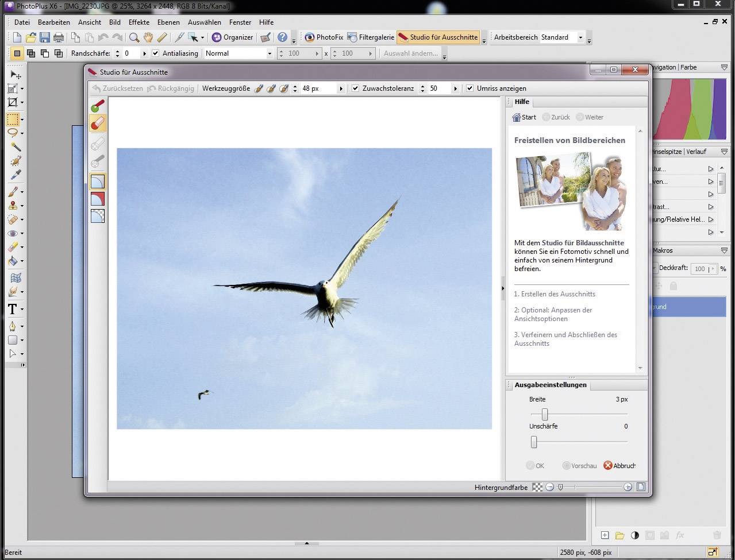The width and height of the screenshot is (735, 560).
Task: Switch to red-tinted overlay view in Studio
Action: coord(98,199)
